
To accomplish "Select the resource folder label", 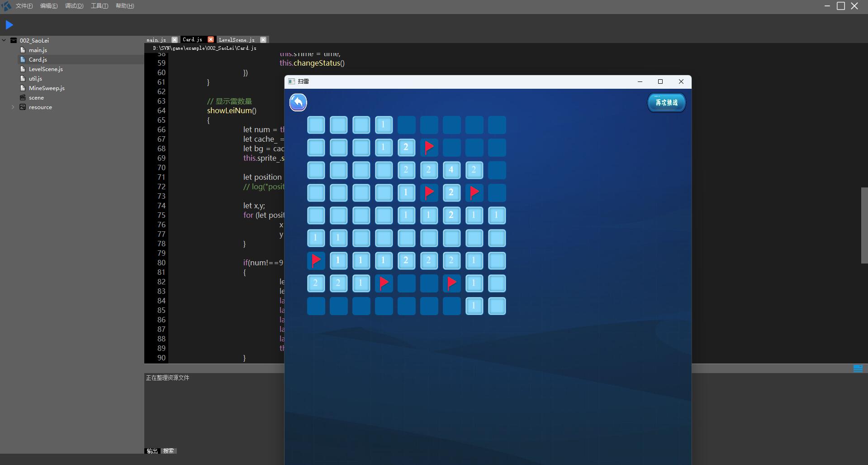I will click(40, 107).
